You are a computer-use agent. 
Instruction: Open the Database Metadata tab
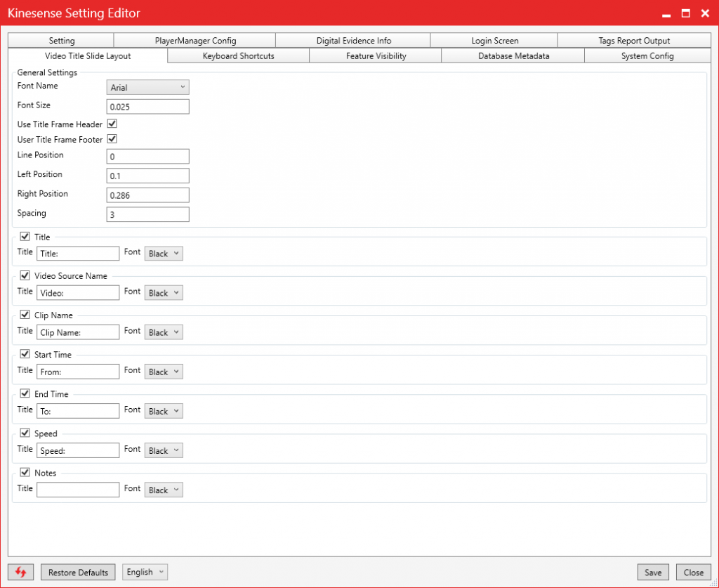(x=513, y=56)
